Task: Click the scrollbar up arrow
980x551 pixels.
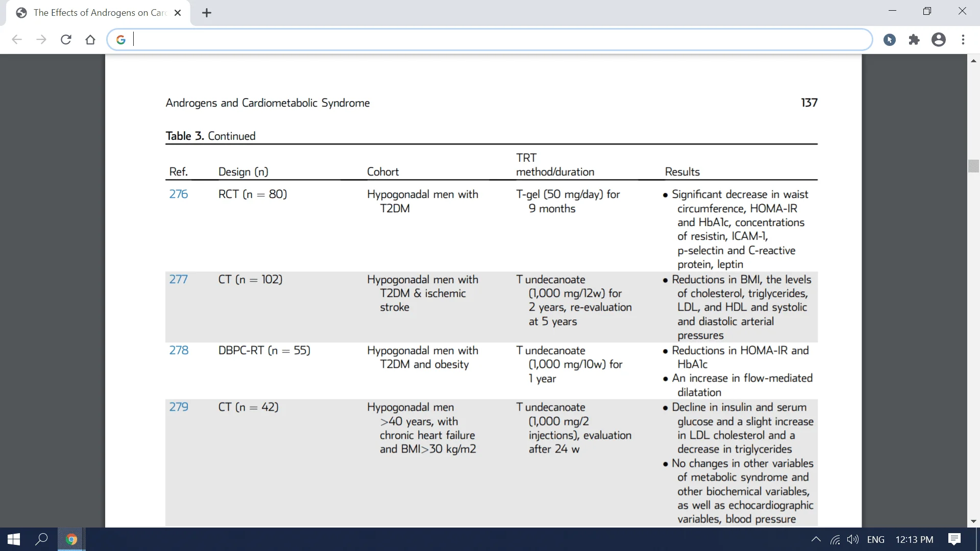Action: (x=973, y=61)
